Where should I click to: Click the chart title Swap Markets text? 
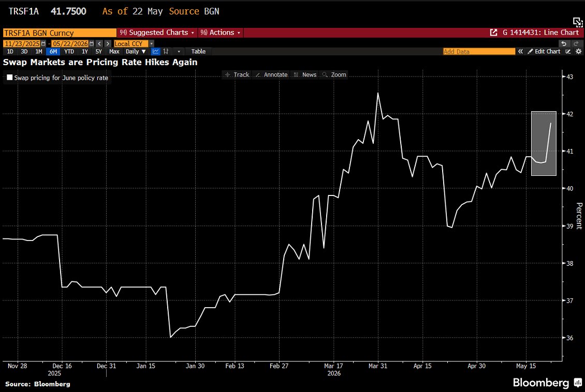tap(100, 62)
